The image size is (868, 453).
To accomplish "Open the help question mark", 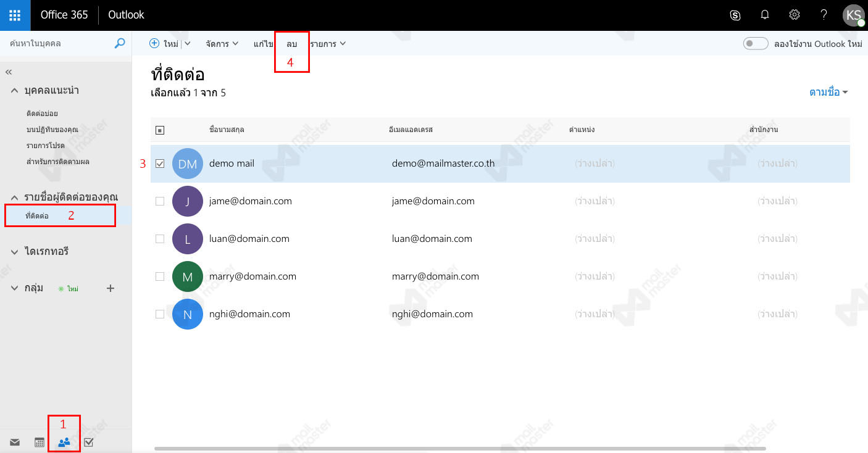I will pyautogui.click(x=824, y=15).
